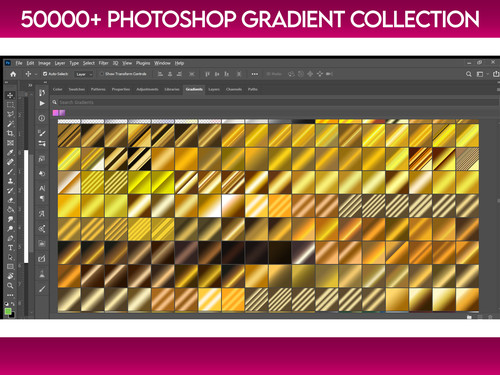Select the Lasso tool
The image size is (500, 375).
pos(10,114)
